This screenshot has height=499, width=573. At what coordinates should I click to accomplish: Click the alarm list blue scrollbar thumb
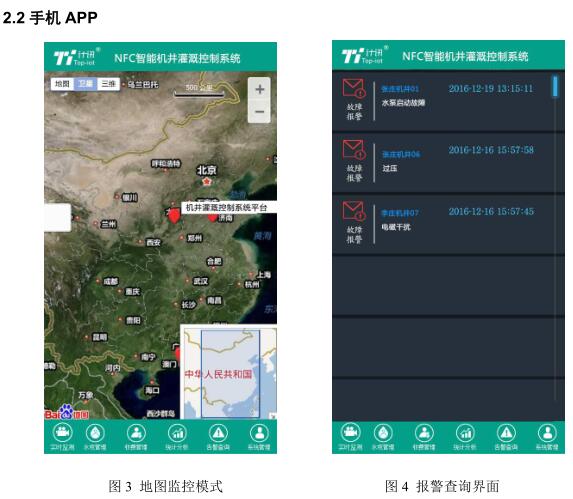click(x=555, y=86)
